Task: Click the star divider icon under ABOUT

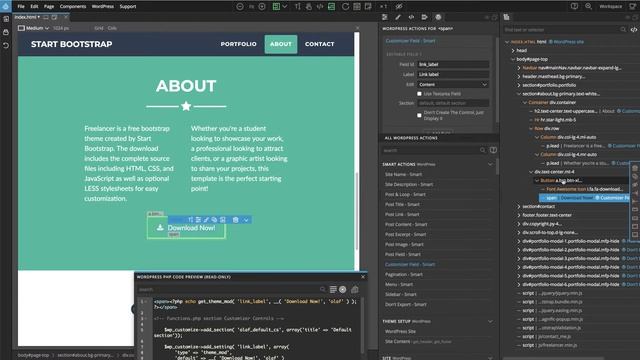Action: pos(186,106)
